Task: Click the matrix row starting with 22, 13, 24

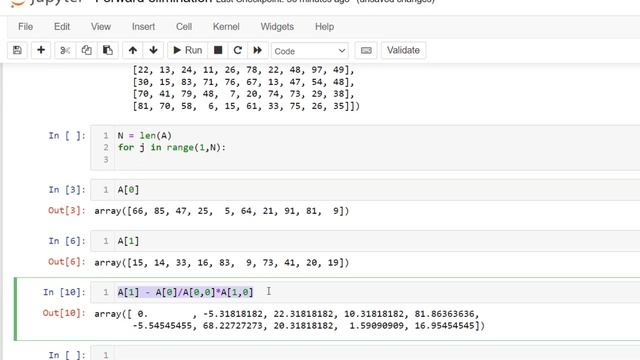Action: [244, 70]
